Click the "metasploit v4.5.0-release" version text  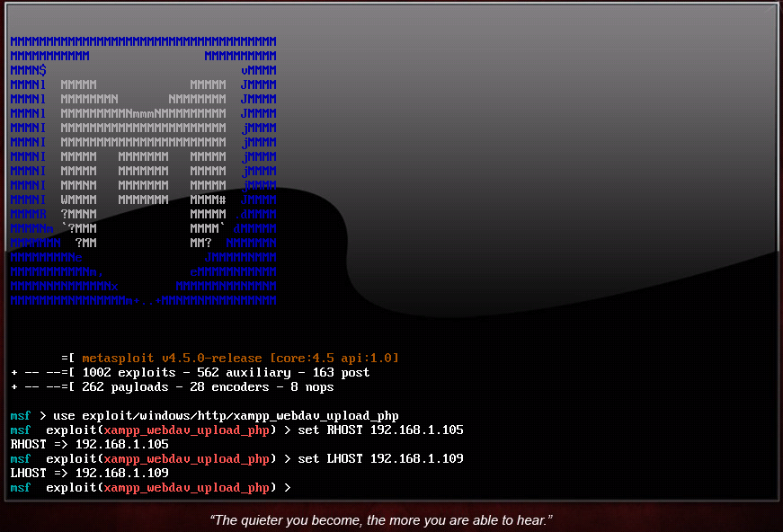(x=172, y=359)
